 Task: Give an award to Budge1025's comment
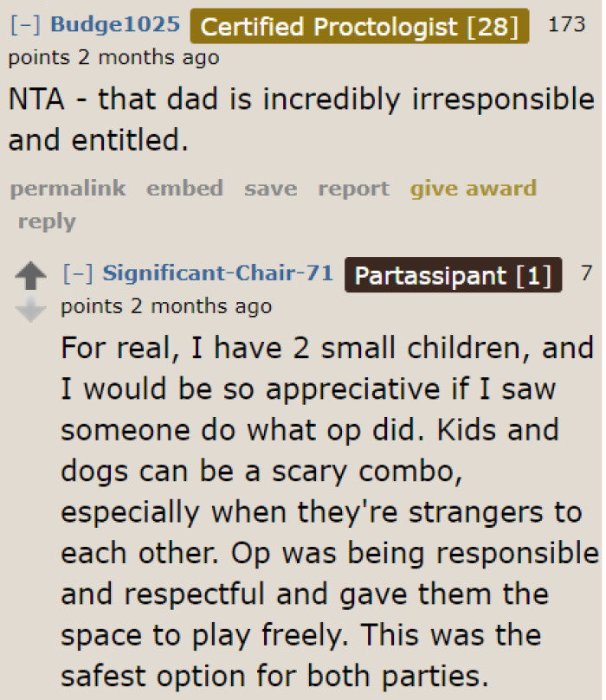click(473, 188)
